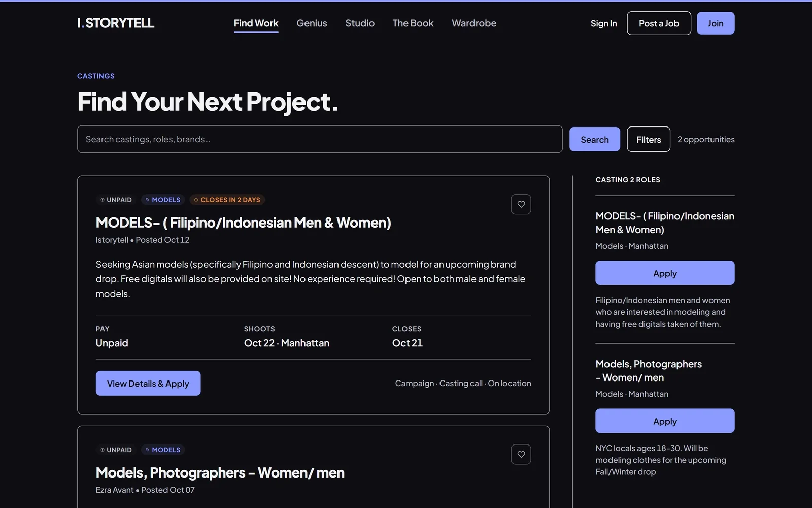The image size is (812, 508).
Task: Apply to the Filipino/Indonesian role in the sidebar
Action: (x=665, y=273)
